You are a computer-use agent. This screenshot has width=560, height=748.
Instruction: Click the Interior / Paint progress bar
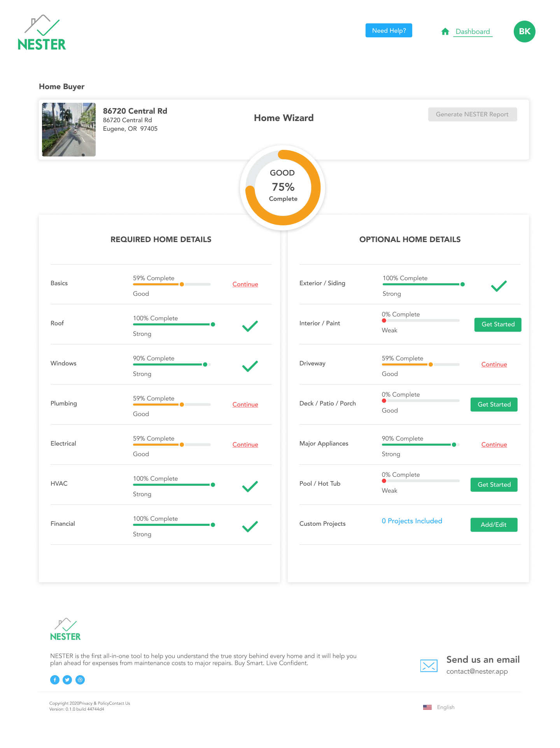click(x=421, y=321)
